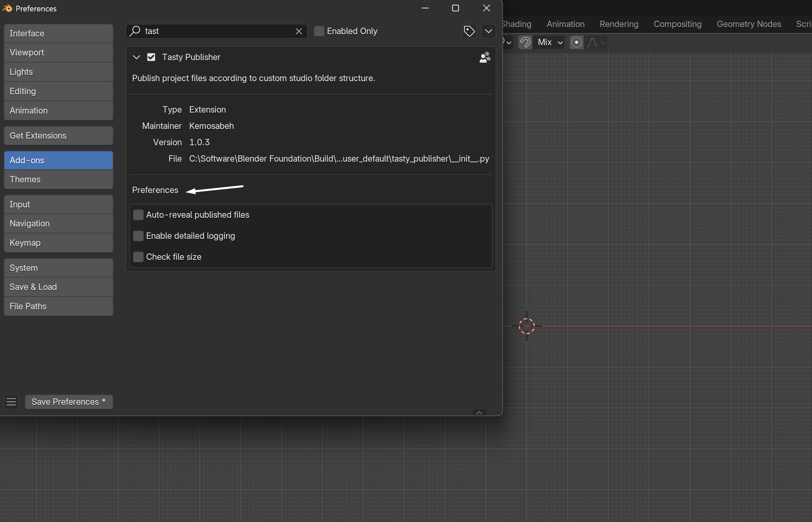Click the Blender logo in Preferences title bar
Viewport: 812px width, 522px height.
[7, 8]
